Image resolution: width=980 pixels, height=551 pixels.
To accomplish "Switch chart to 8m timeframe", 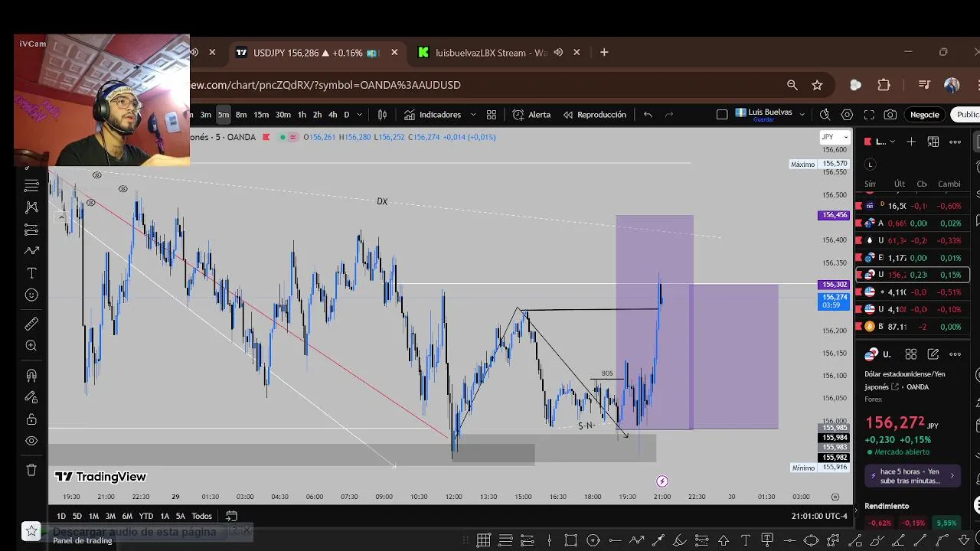I will click(241, 115).
